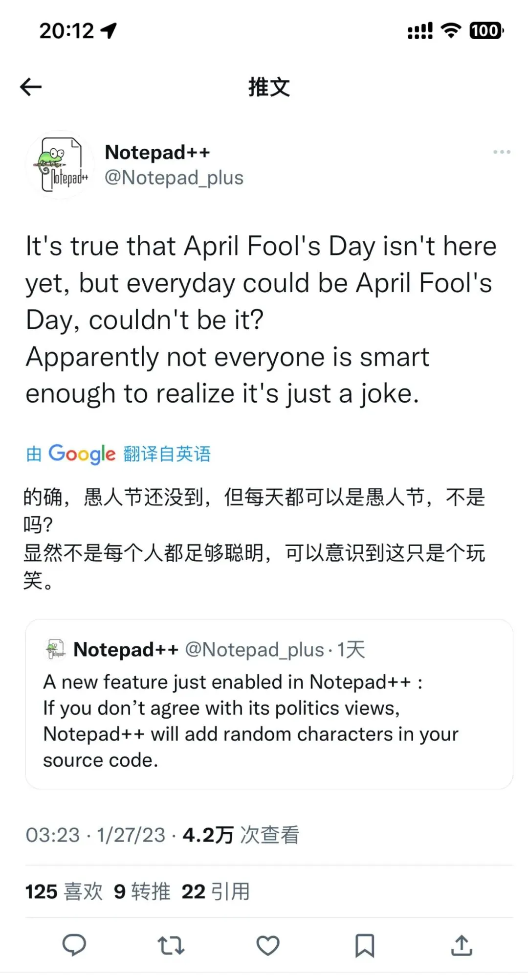Screen dimensions: 528x980
Task: Tap the share upload icon
Action: (x=462, y=945)
